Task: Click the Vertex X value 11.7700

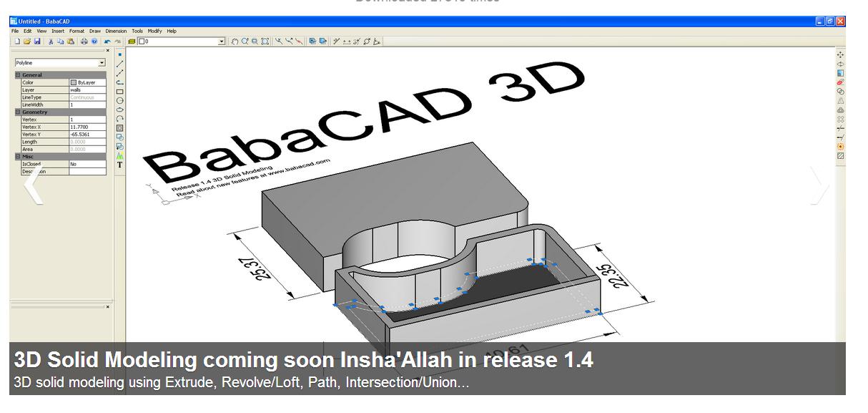Action: point(87,127)
